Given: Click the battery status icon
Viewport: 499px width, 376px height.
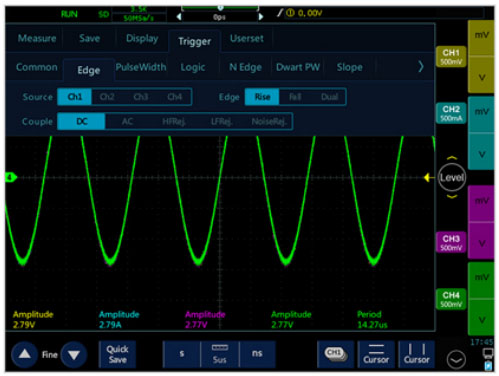Looking at the screenshot, I should 489,366.
